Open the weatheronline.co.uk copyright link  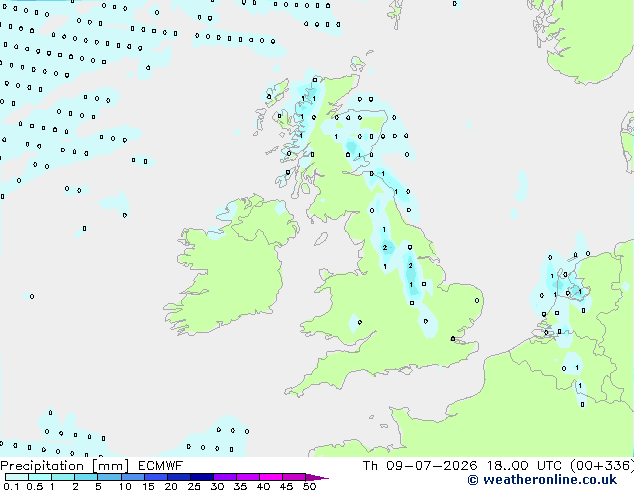(542, 480)
